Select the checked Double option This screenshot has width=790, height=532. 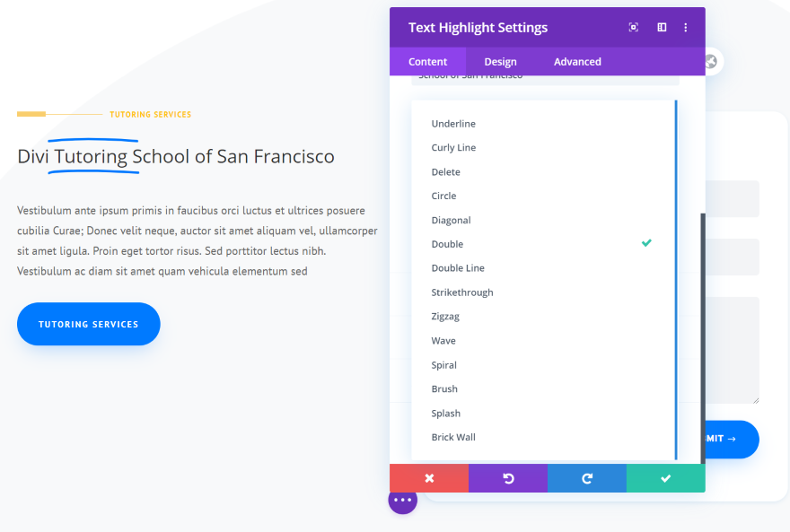tap(447, 244)
